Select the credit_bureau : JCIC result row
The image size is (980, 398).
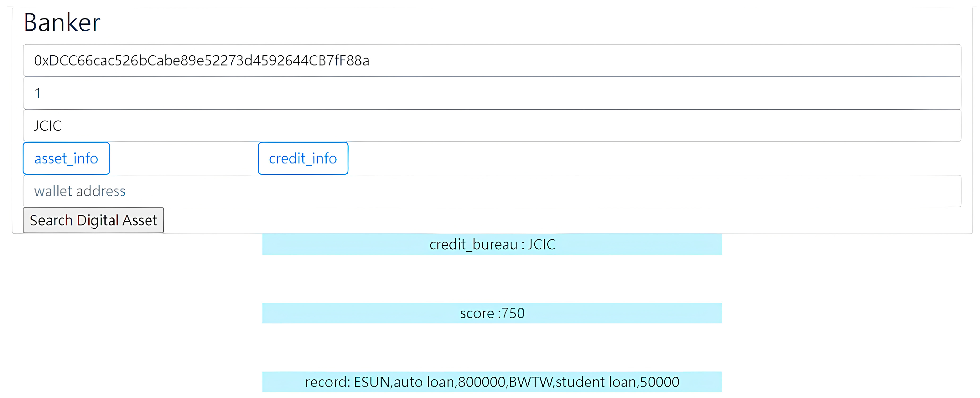pyautogui.click(x=492, y=244)
